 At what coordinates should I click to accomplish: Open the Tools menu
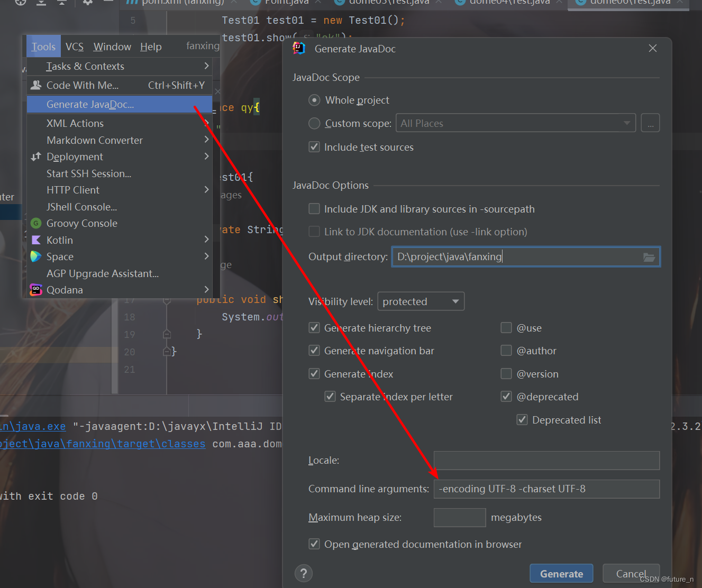pyautogui.click(x=43, y=47)
